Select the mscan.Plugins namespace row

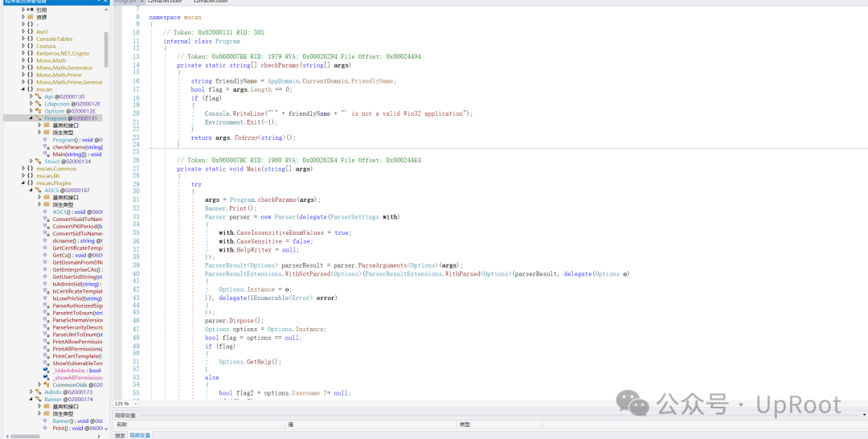(x=54, y=183)
